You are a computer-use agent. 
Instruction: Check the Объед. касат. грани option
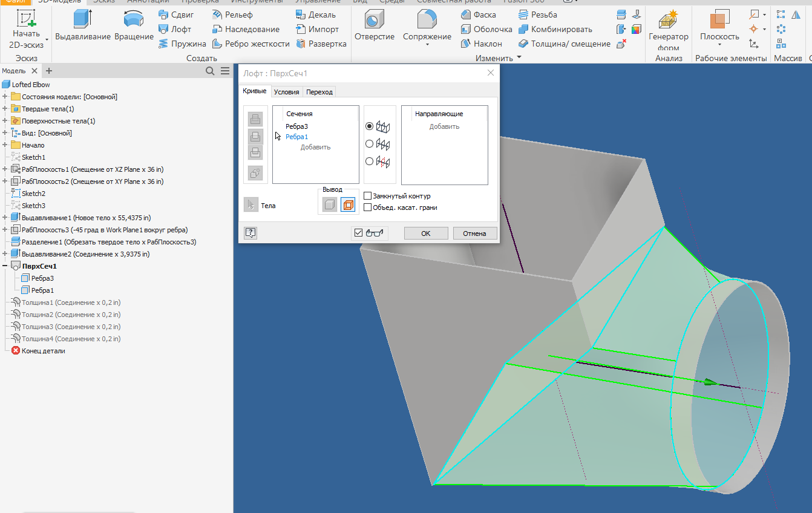[368, 207]
